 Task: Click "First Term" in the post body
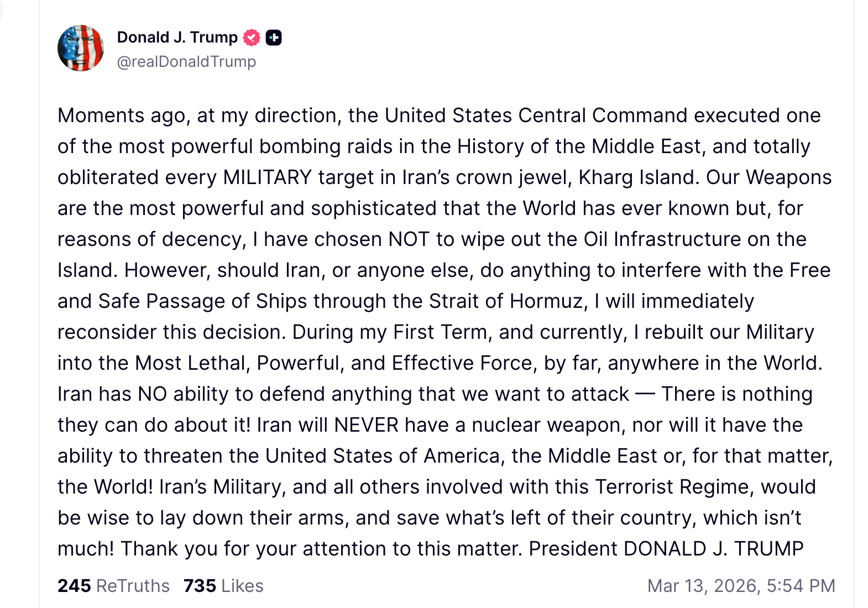(x=440, y=332)
